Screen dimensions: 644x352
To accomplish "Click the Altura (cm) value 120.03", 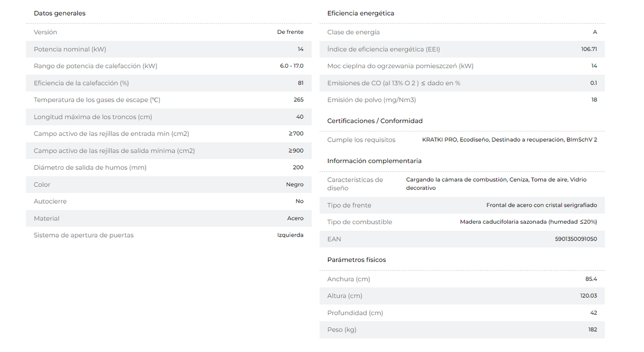I will click(588, 296).
